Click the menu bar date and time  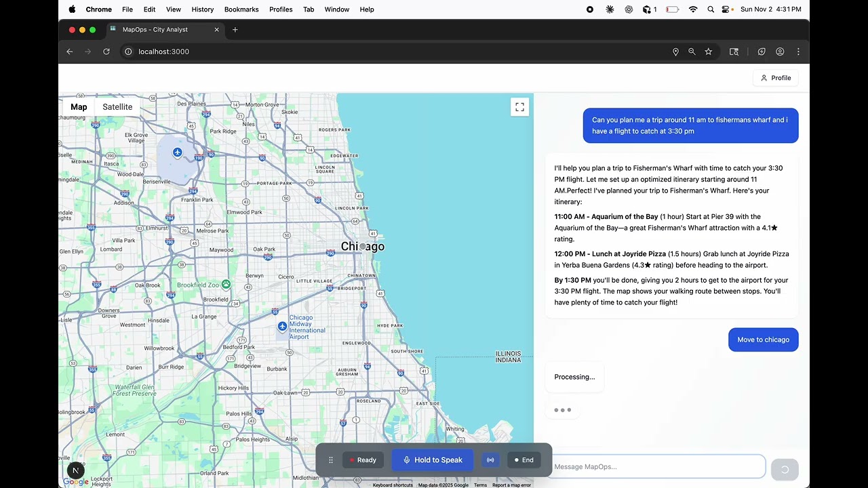[x=770, y=9]
